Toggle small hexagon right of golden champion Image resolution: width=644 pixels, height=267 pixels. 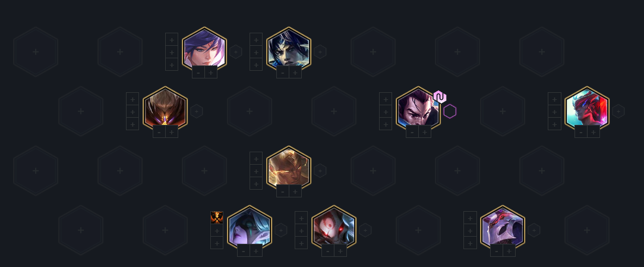[x=320, y=171]
